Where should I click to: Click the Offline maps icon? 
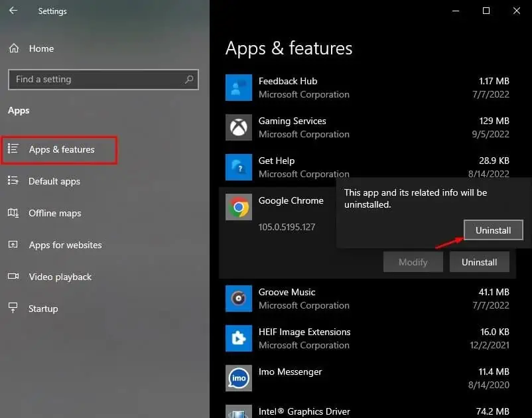13,213
